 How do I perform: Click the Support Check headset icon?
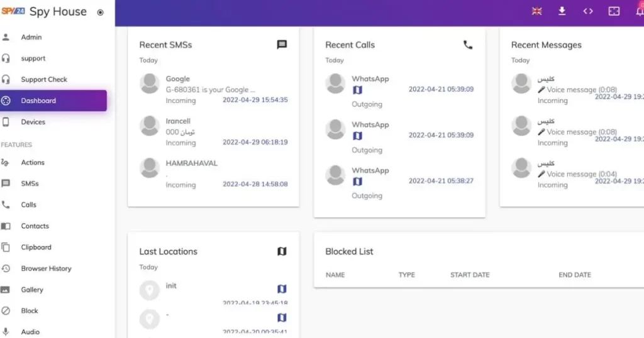coord(6,79)
